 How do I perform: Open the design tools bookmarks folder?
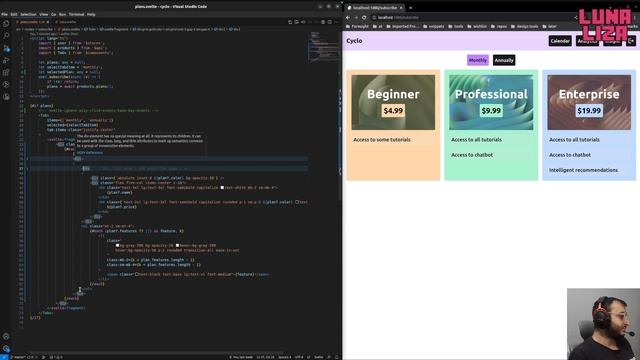click(524, 26)
